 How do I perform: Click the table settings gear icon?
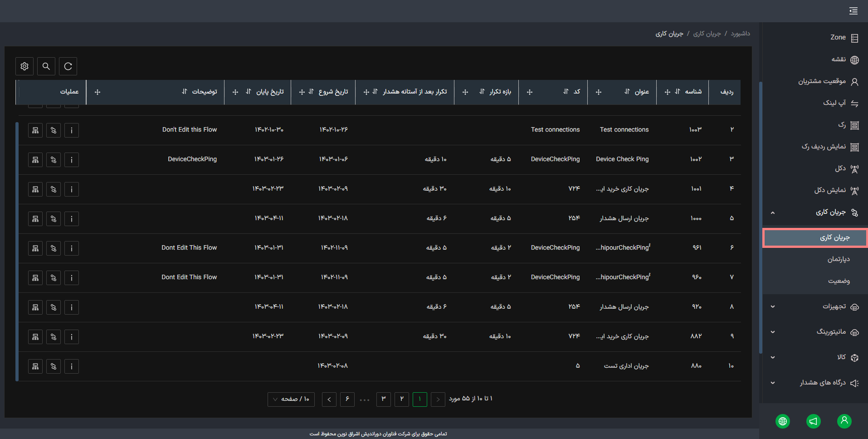24,66
